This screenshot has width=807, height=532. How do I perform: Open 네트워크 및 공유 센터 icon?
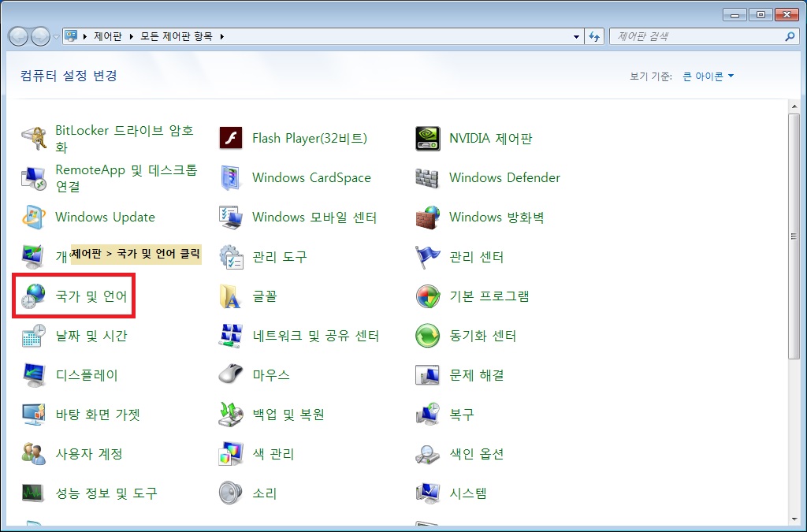click(231, 336)
